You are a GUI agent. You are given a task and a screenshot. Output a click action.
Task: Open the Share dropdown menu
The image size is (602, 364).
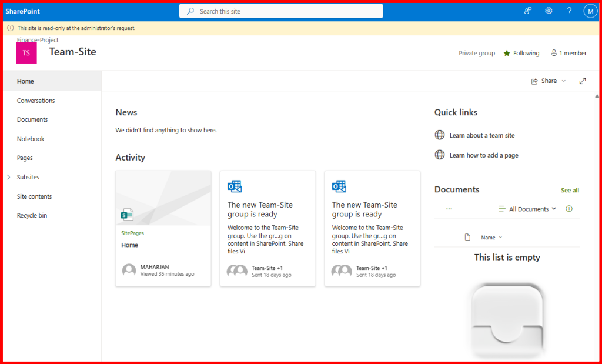coord(549,81)
